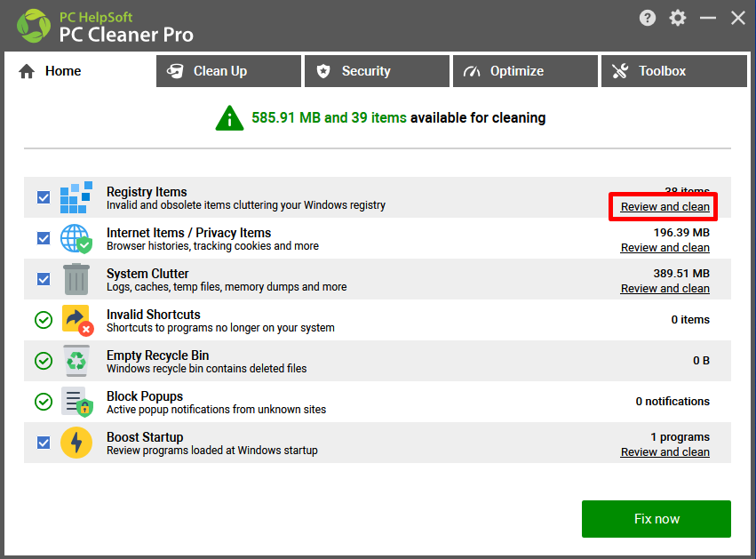756x559 pixels.
Task: Uncheck the Boost Startup checkbox
Action: (44, 443)
